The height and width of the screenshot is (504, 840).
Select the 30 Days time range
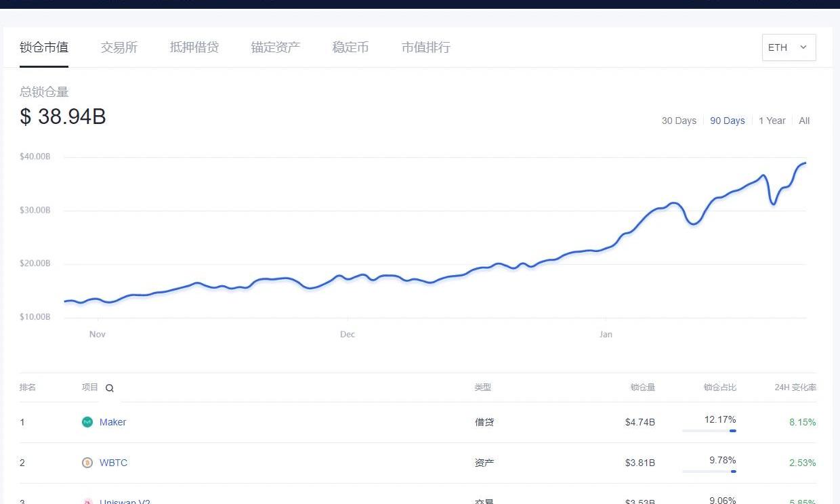coord(679,121)
